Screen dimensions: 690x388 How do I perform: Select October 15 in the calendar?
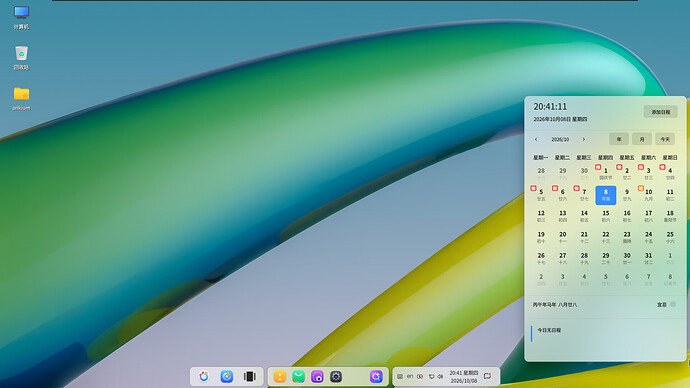point(606,216)
